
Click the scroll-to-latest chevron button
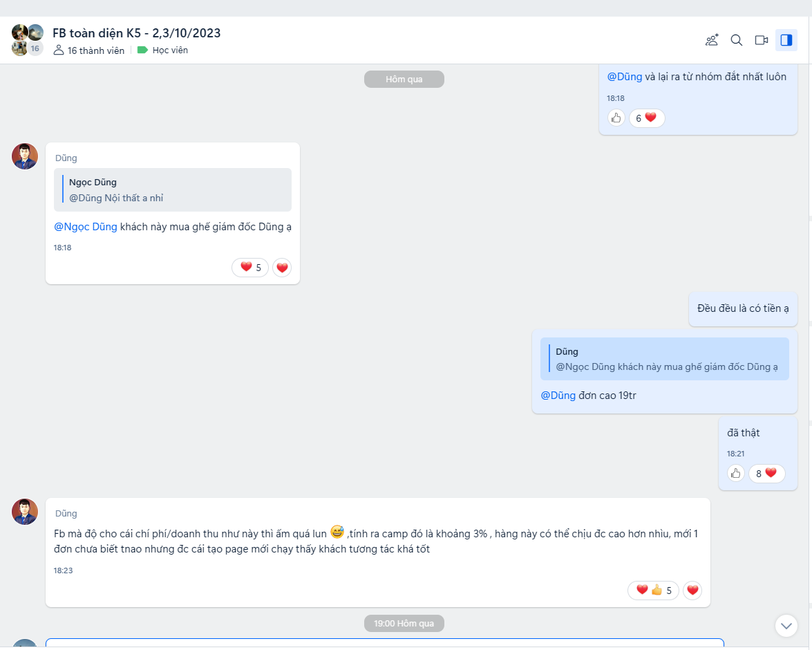(x=786, y=624)
